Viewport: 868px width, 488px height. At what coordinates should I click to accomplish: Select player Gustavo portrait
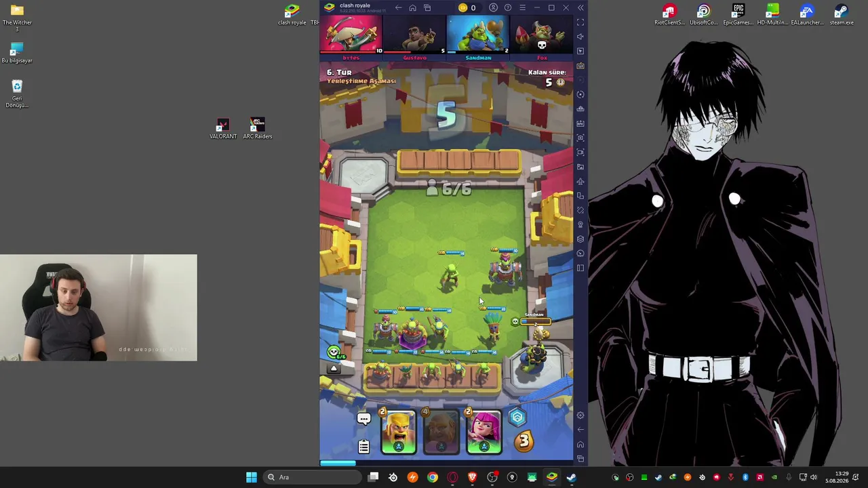click(x=415, y=35)
